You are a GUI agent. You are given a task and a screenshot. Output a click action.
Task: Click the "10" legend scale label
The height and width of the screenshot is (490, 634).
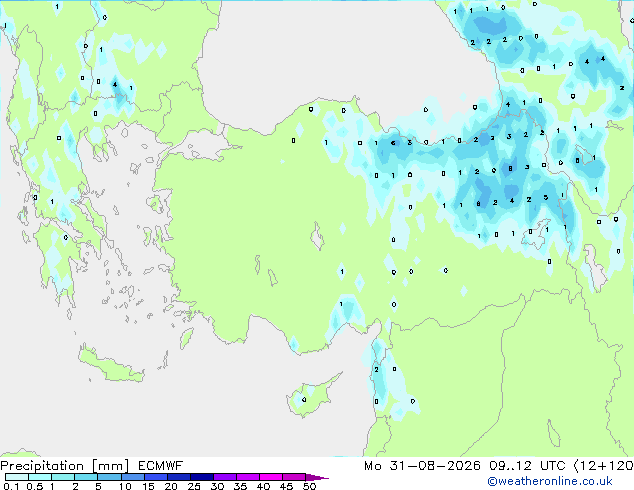pos(125,486)
